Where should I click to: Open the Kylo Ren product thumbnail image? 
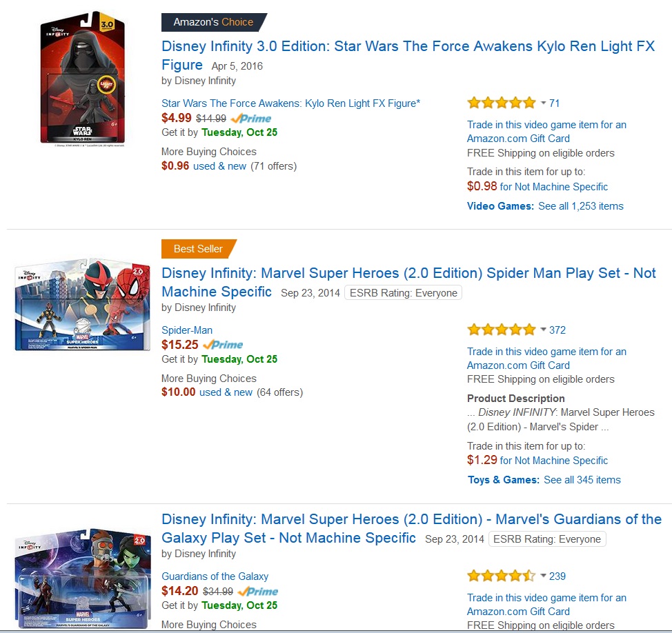click(82, 78)
